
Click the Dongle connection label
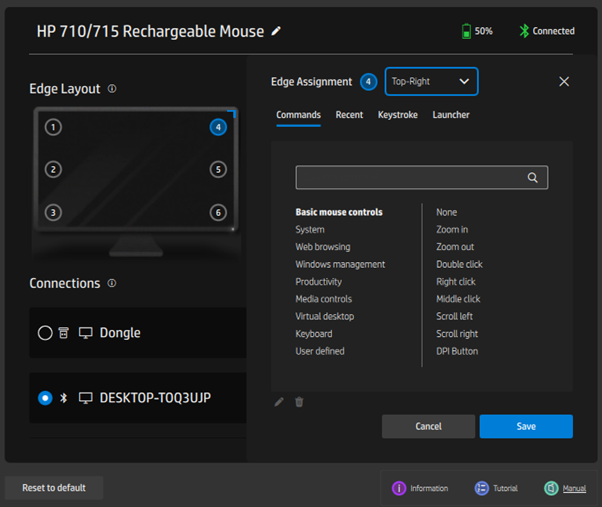(120, 333)
